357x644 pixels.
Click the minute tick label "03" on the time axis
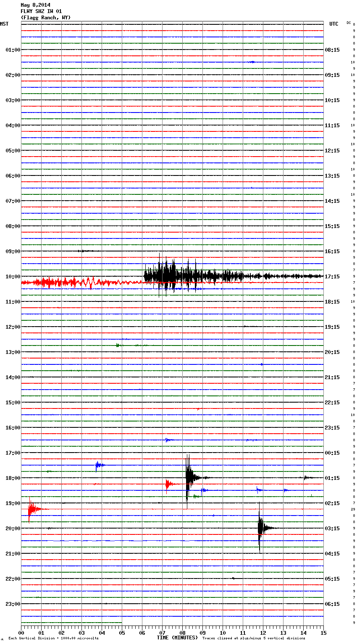tap(81, 633)
